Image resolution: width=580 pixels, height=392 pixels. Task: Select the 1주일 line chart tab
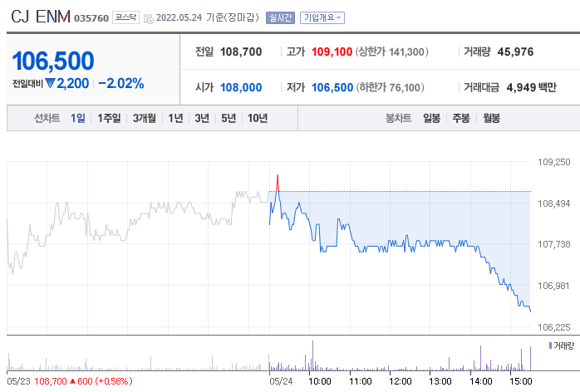click(109, 118)
